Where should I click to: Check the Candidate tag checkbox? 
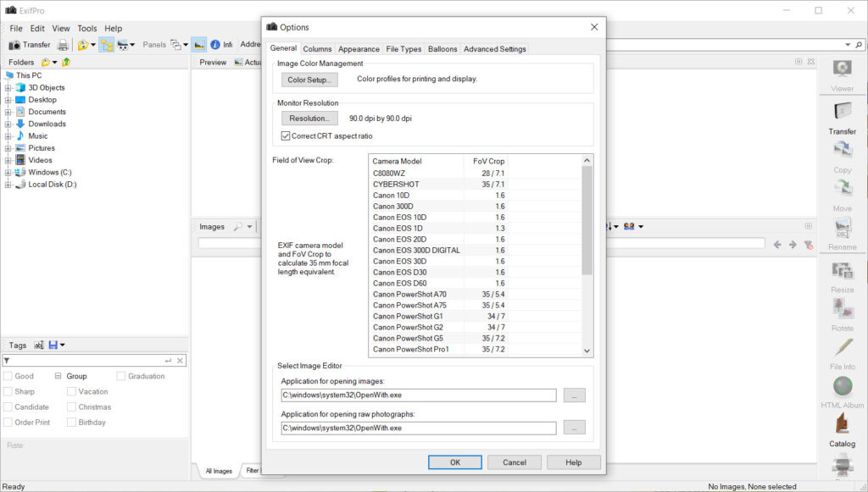(8, 406)
